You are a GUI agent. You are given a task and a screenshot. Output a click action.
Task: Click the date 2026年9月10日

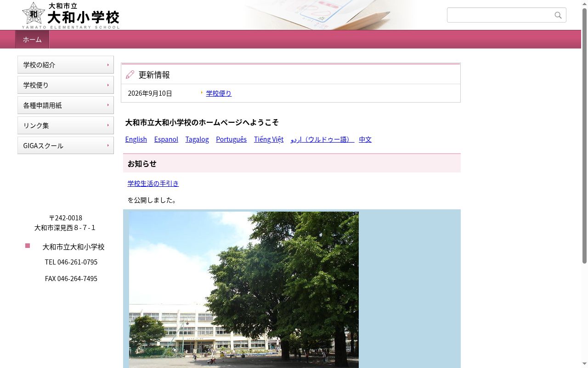click(150, 93)
